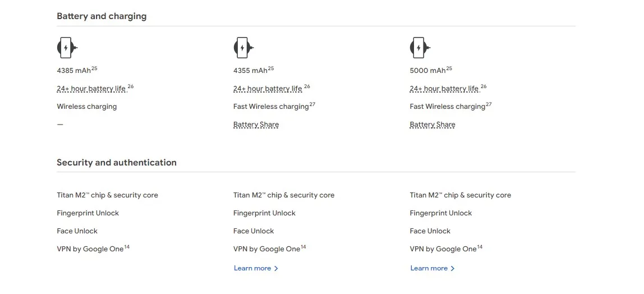The width and height of the screenshot is (644, 294).
Task: Click the battery charging icon above 5000 mAh
Action: pos(420,48)
